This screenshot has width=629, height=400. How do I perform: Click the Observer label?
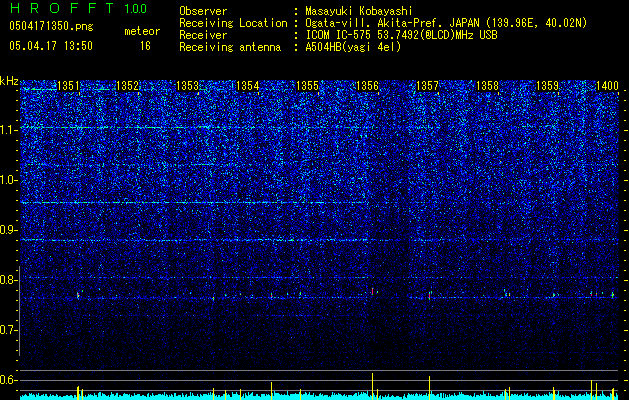[x=203, y=11]
